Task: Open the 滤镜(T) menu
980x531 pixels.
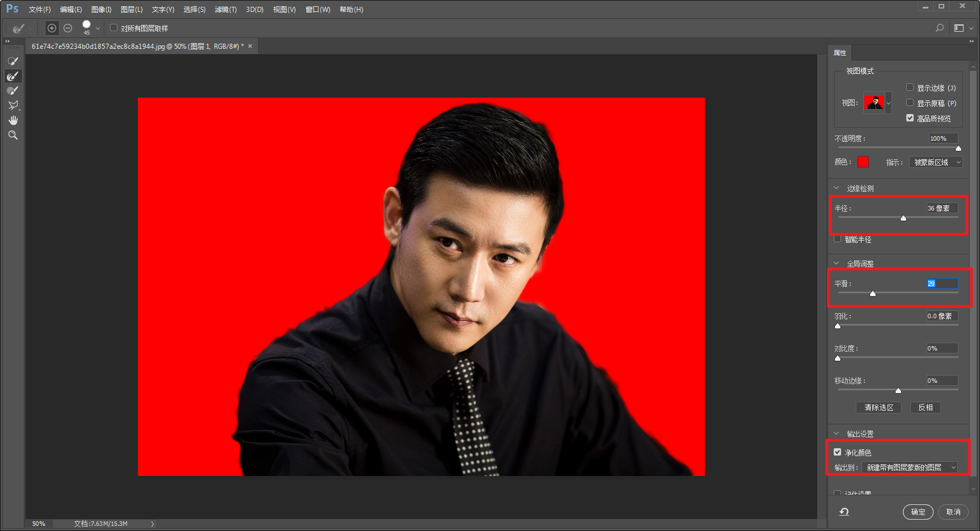Action: (226, 10)
